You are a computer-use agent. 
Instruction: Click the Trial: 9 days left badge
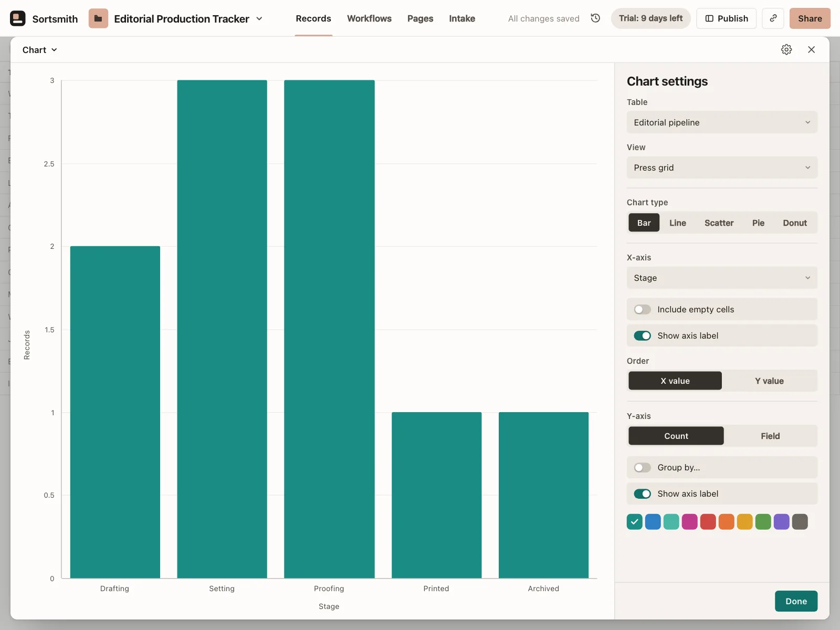651,18
